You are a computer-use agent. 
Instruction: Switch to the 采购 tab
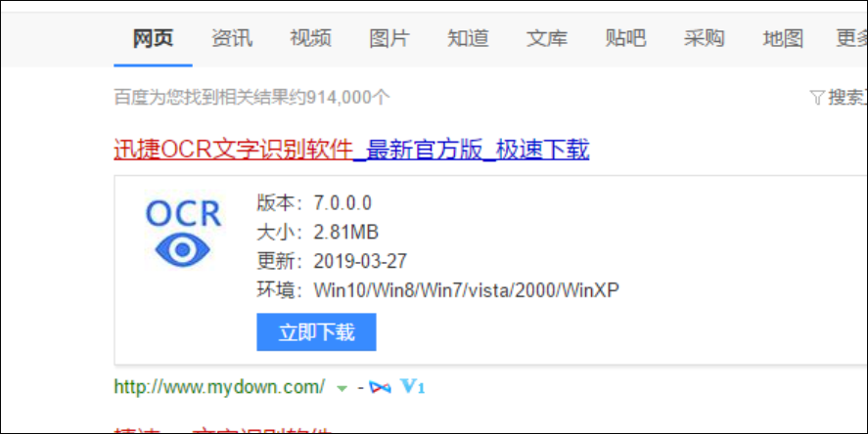(705, 38)
